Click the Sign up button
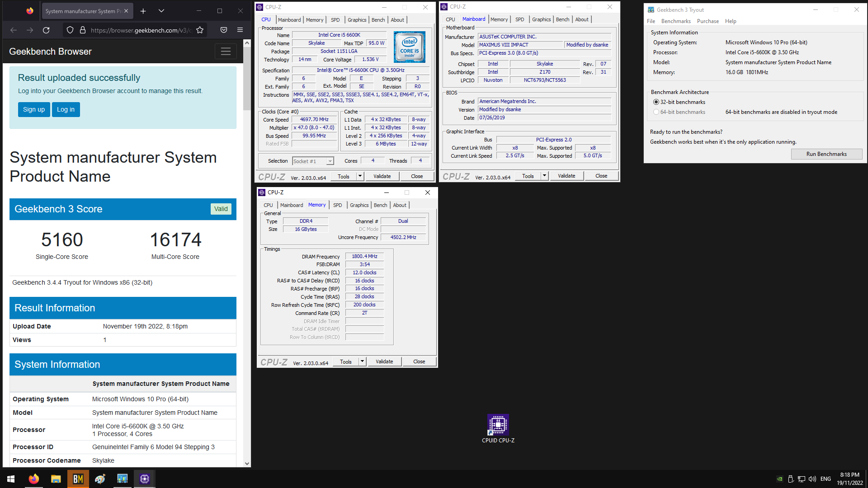 point(34,109)
